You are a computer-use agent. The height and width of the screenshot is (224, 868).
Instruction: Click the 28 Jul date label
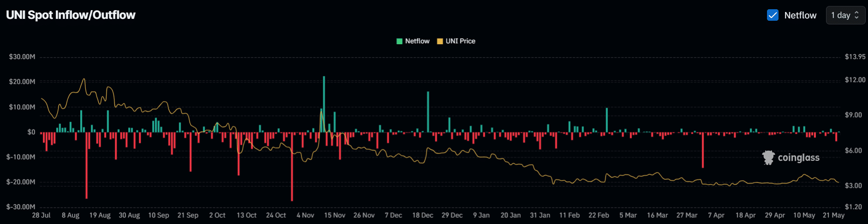(42, 215)
